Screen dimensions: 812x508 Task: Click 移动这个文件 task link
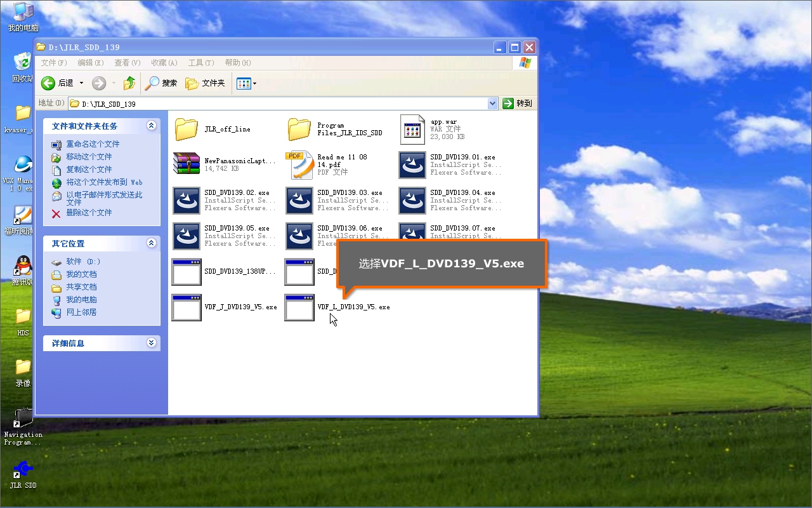coord(89,157)
